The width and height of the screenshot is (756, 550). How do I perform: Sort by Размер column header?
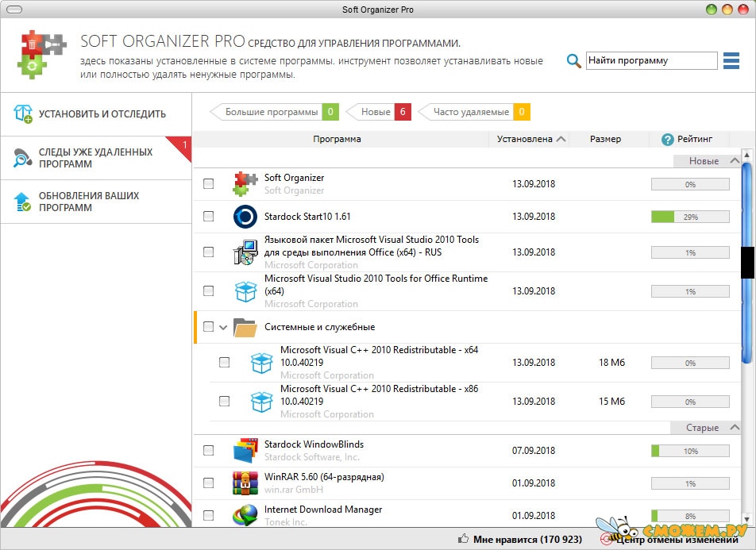click(606, 140)
